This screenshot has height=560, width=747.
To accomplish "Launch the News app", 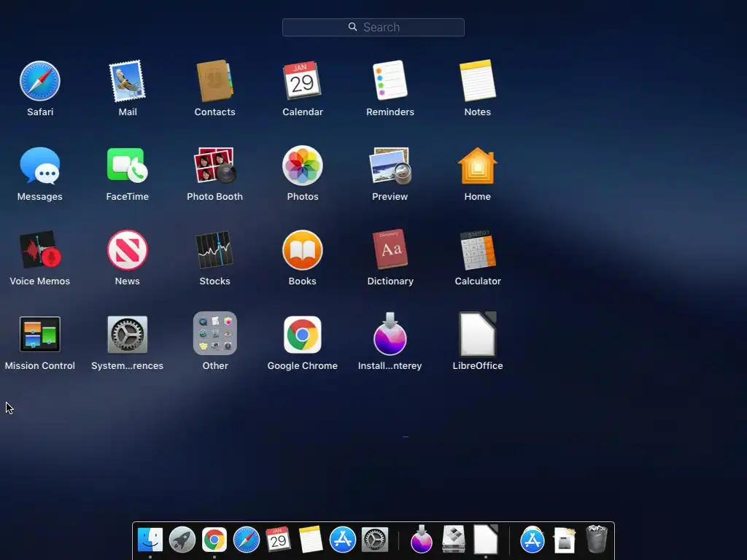I will (x=127, y=250).
